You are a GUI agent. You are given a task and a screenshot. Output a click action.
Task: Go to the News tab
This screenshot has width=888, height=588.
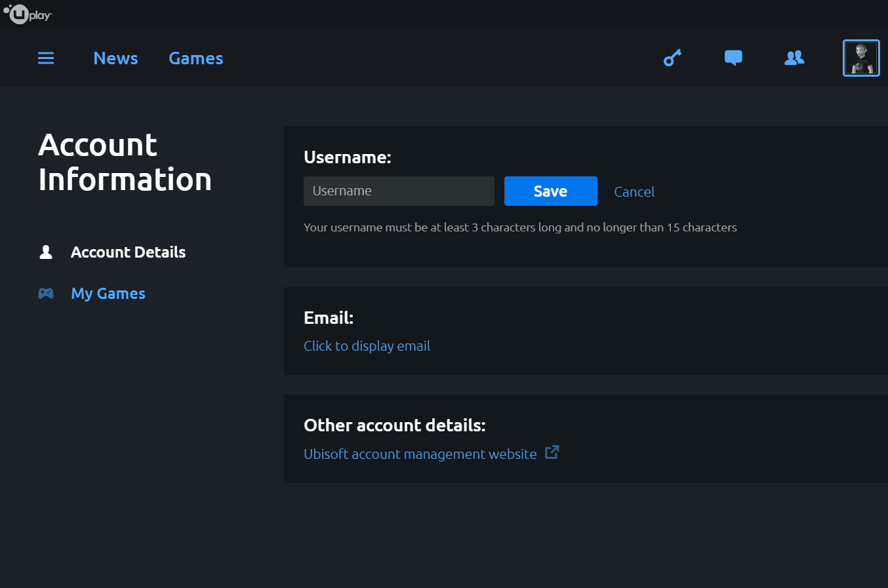point(115,58)
